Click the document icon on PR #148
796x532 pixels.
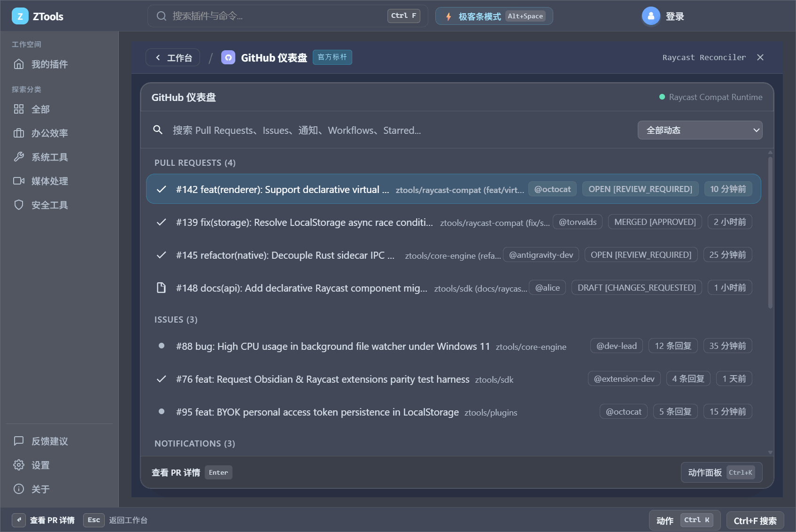161,288
